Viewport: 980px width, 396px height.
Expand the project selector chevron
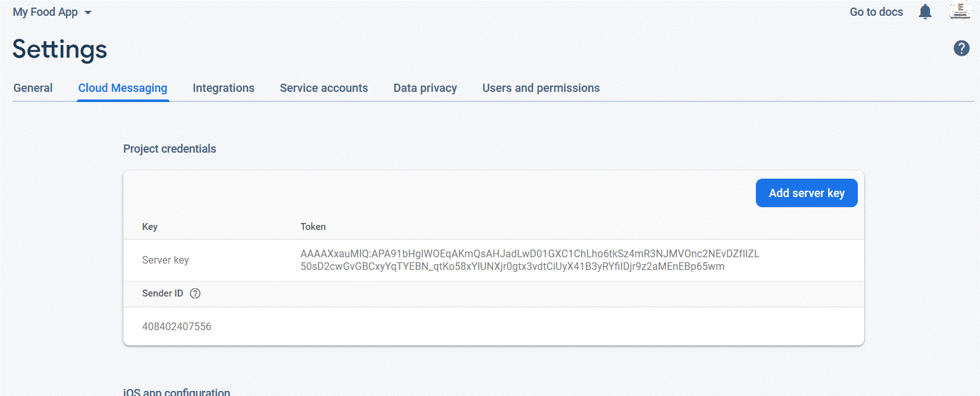click(88, 12)
